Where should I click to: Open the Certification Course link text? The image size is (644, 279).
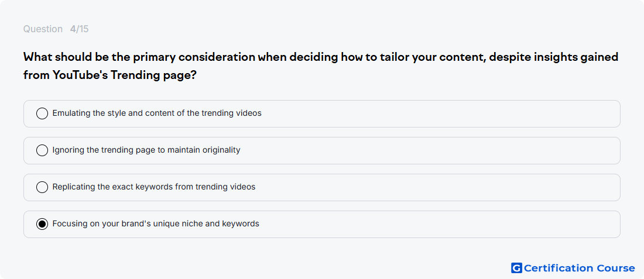pos(579,268)
